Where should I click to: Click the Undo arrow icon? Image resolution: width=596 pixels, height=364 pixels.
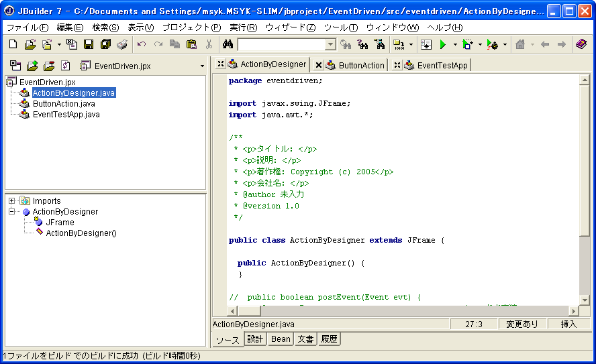[x=141, y=45]
